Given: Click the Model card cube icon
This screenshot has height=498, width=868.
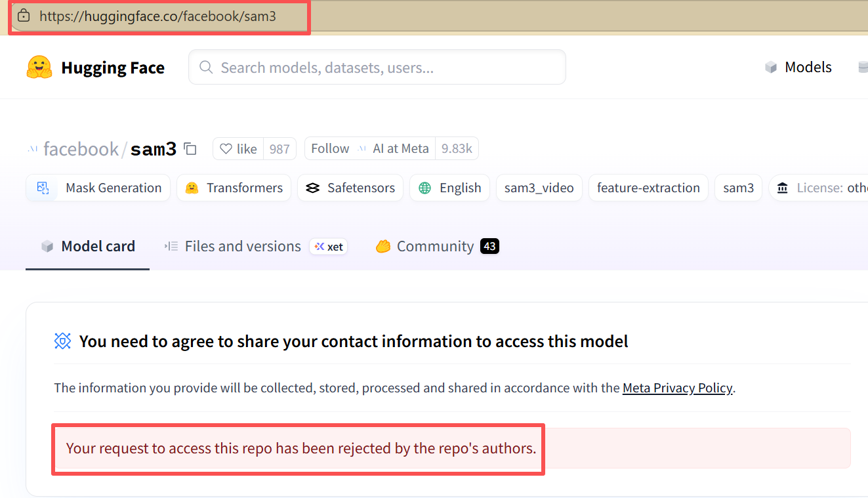Looking at the screenshot, I should (47, 247).
